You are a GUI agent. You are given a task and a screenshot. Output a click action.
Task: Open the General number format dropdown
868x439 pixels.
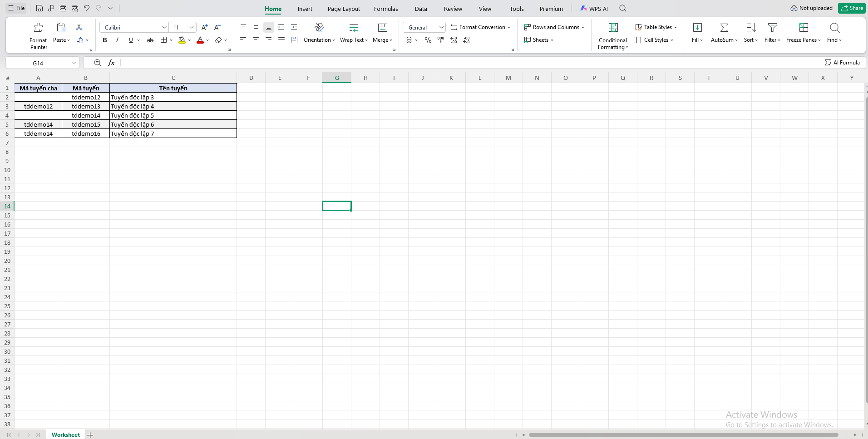tap(441, 27)
